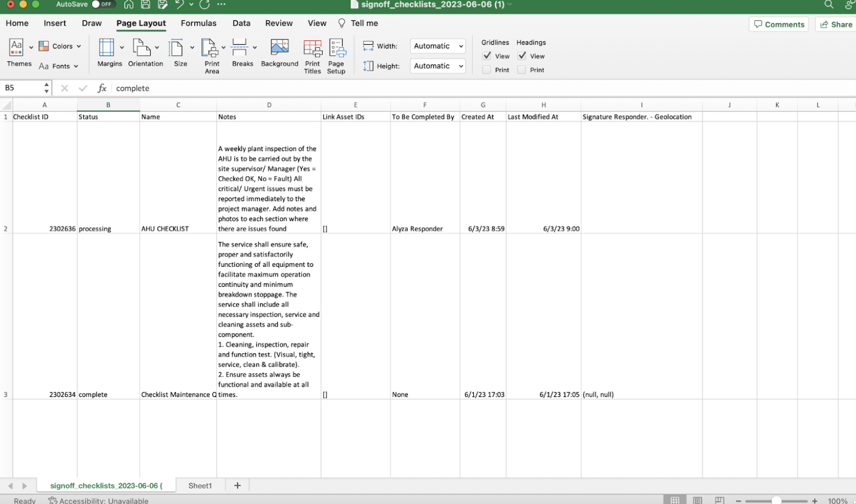Click the Select All corner triangle
The height and width of the screenshot is (504, 856).
(x=7, y=105)
